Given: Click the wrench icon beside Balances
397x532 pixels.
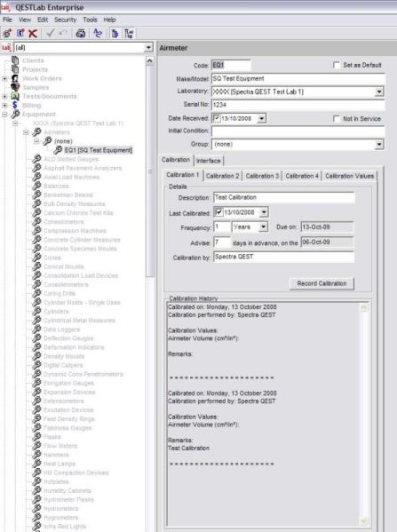Looking at the screenshot, I should pyautogui.click(x=36, y=186).
